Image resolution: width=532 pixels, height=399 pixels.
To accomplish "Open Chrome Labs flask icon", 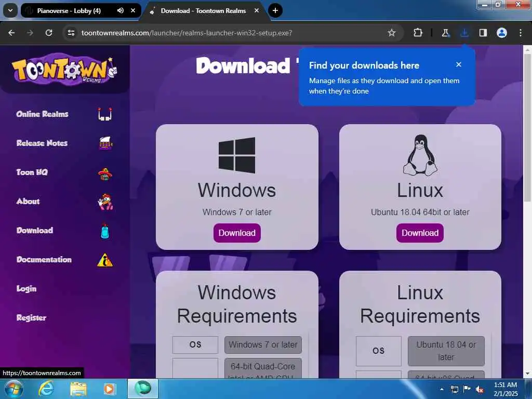I will pos(445,33).
